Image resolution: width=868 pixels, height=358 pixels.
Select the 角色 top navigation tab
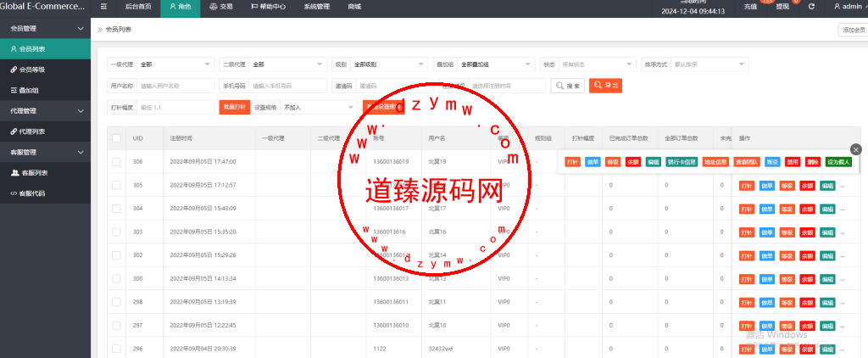(x=180, y=7)
